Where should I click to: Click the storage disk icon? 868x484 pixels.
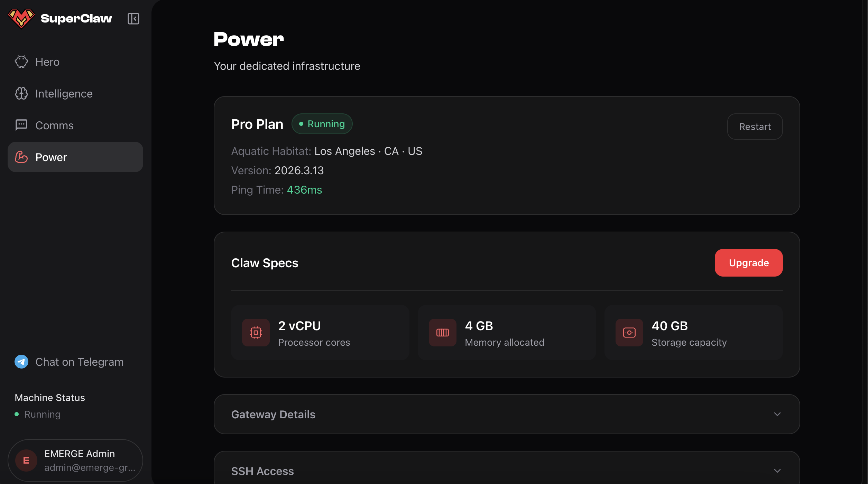[x=629, y=333]
